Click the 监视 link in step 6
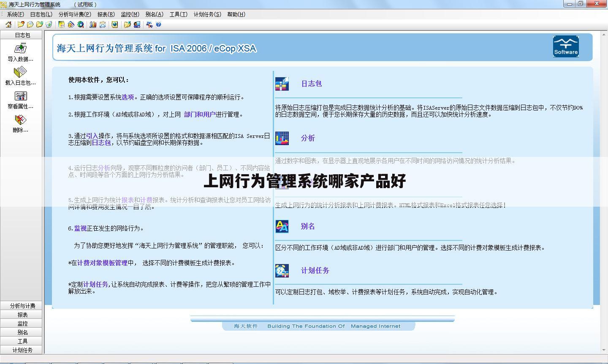This screenshot has height=364, width=608. 80,228
